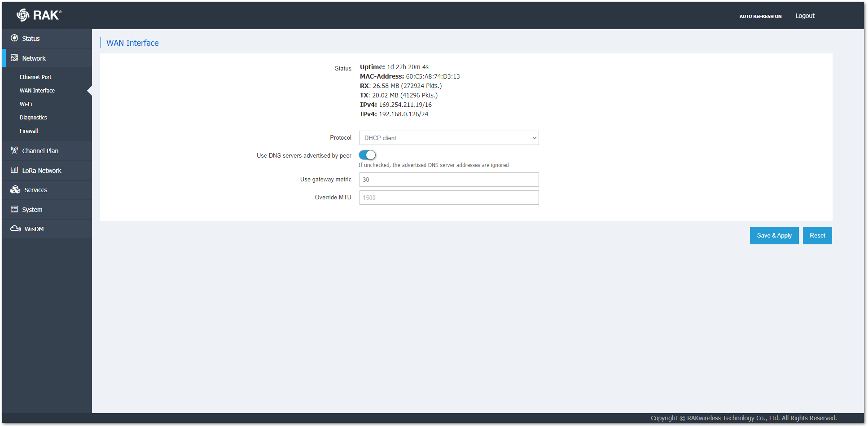Screen dimensions: 868x427
Task: Open the Protocol DHCP client dropdown
Action: click(x=449, y=138)
